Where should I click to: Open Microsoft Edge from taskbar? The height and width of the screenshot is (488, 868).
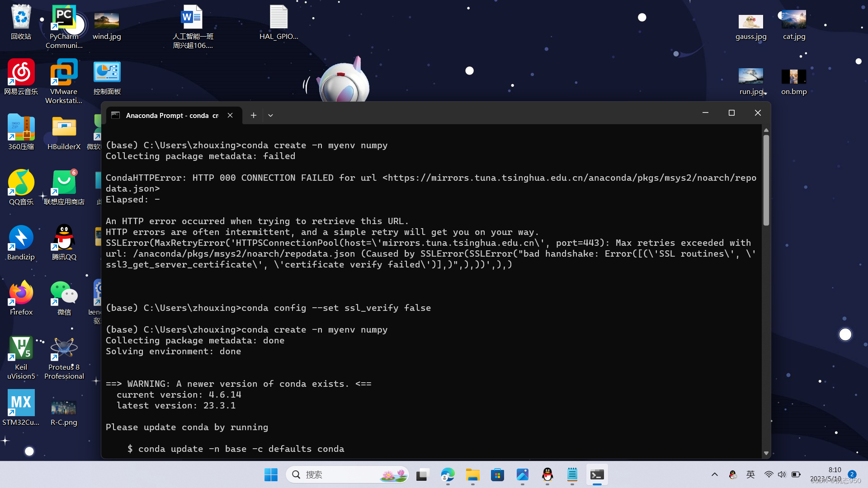448,474
